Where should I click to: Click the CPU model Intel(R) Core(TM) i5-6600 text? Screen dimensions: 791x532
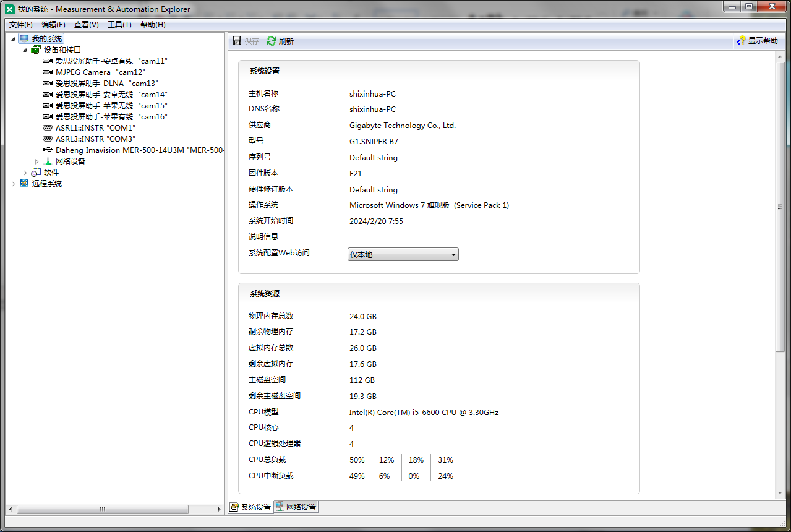424,413
